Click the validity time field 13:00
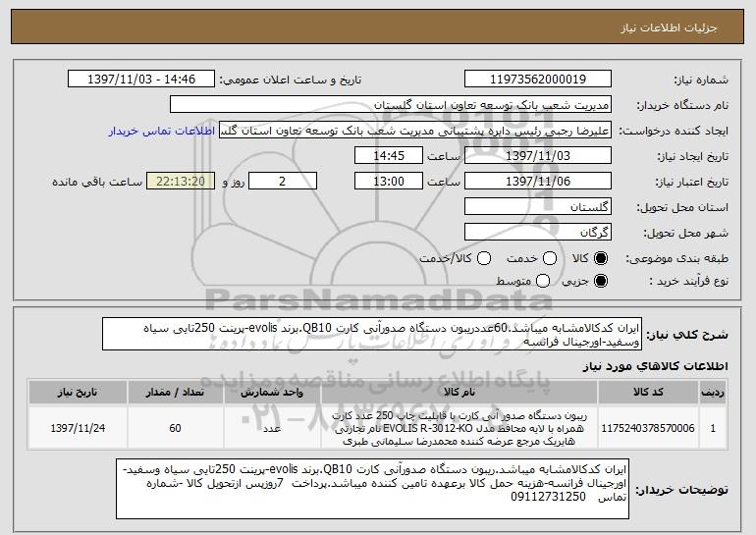The width and height of the screenshot is (756, 535). point(389,182)
